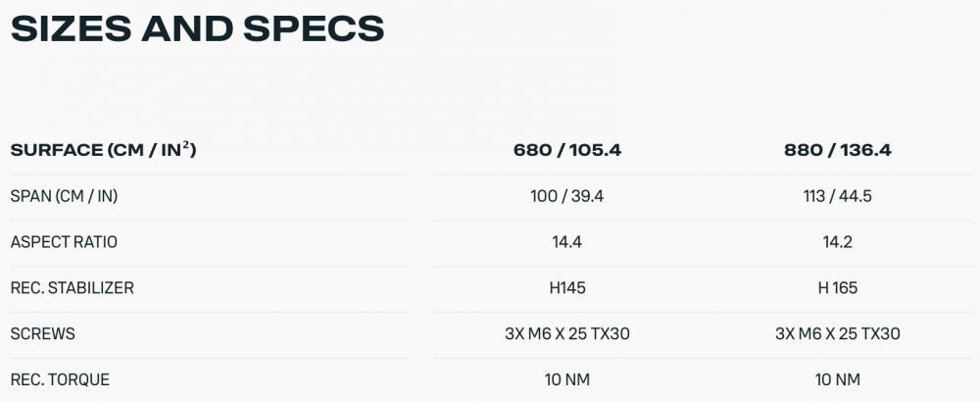Click the 10 NM torque under 680 column
The width and height of the screenshot is (980, 401).
coord(566,379)
